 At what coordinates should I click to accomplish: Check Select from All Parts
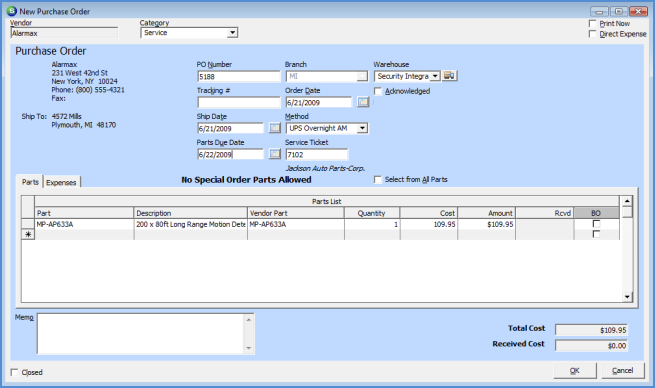click(x=378, y=180)
